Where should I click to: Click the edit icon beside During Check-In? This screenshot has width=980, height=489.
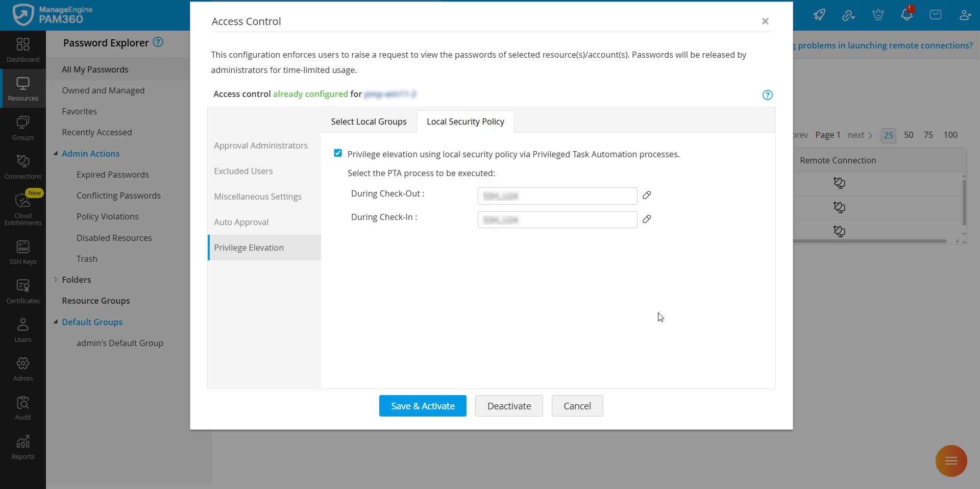647,219
